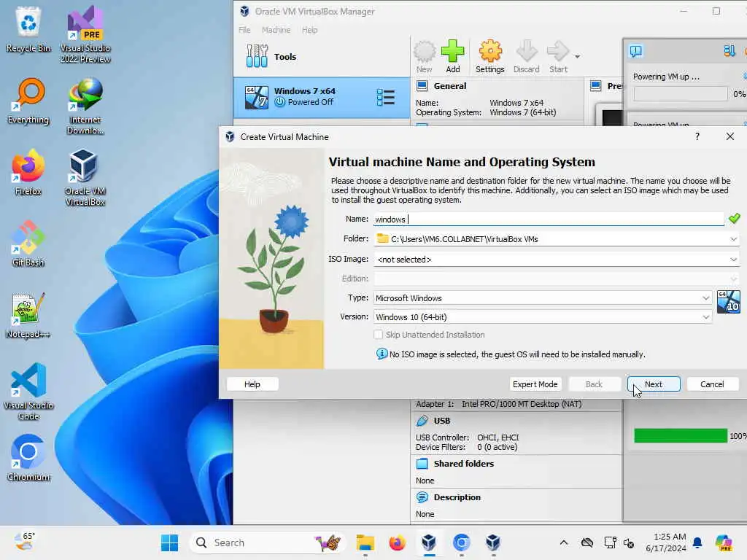Launch Visual Studio Code desktop shortcut
This screenshot has width=747, height=560.
point(28,392)
